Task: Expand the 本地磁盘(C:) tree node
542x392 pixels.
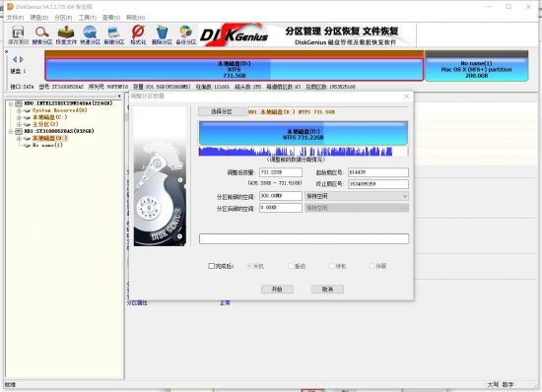Action: pyautogui.click(x=19, y=117)
